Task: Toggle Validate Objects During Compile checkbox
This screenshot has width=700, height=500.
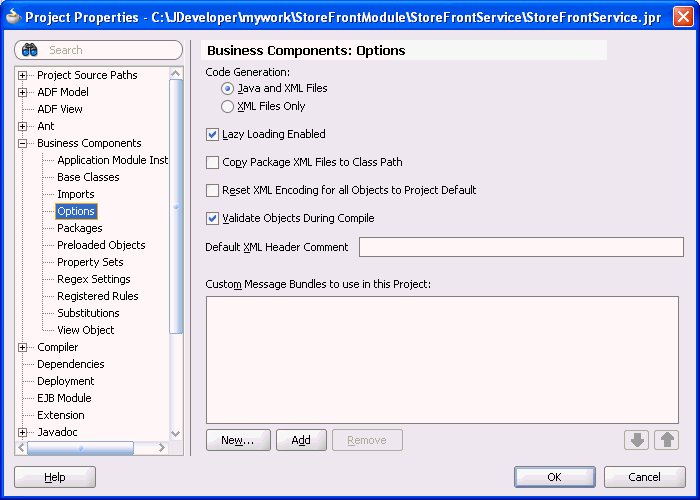Action: tap(212, 218)
